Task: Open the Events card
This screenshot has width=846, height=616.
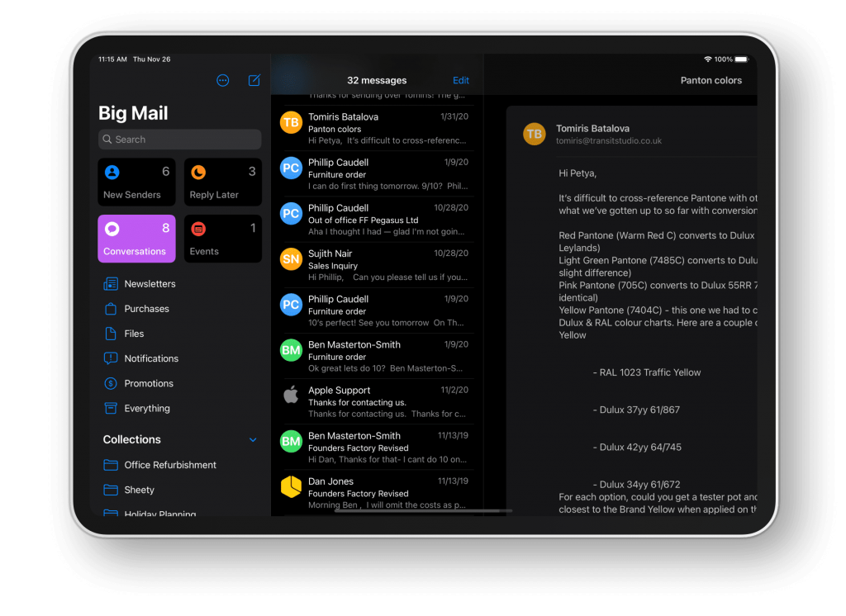Action: [223, 239]
